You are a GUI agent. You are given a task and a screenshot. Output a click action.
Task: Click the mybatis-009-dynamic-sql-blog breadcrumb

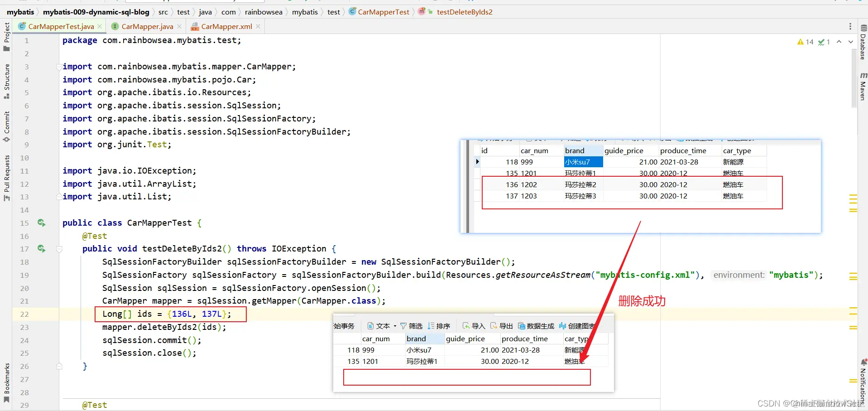[x=96, y=12]
